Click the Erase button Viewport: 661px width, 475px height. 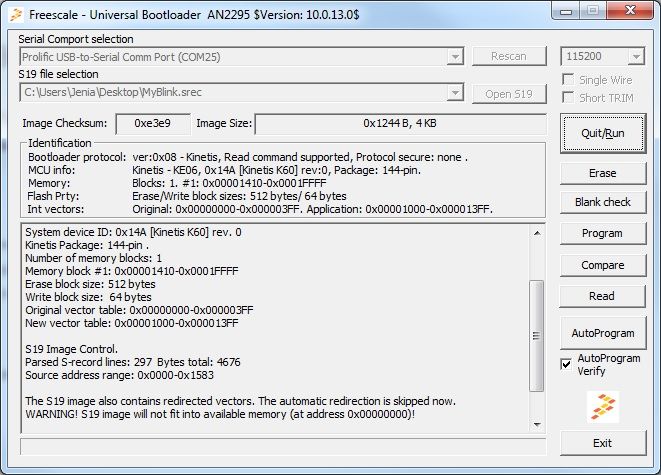click(603, 173)
